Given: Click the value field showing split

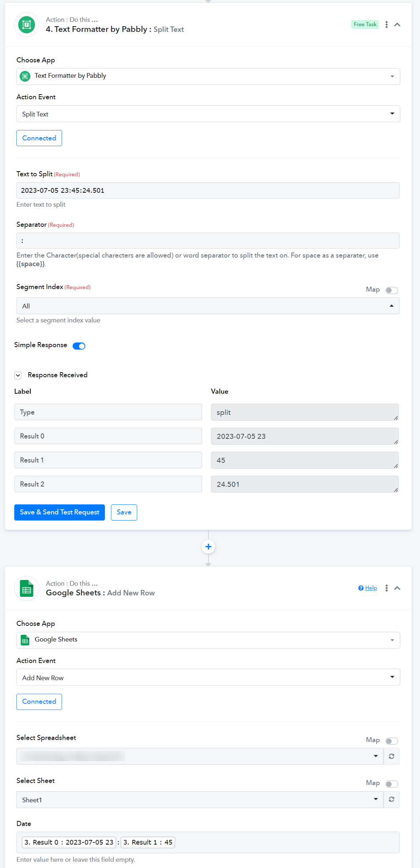Looking at the screenshot, I should coord(305,412).
